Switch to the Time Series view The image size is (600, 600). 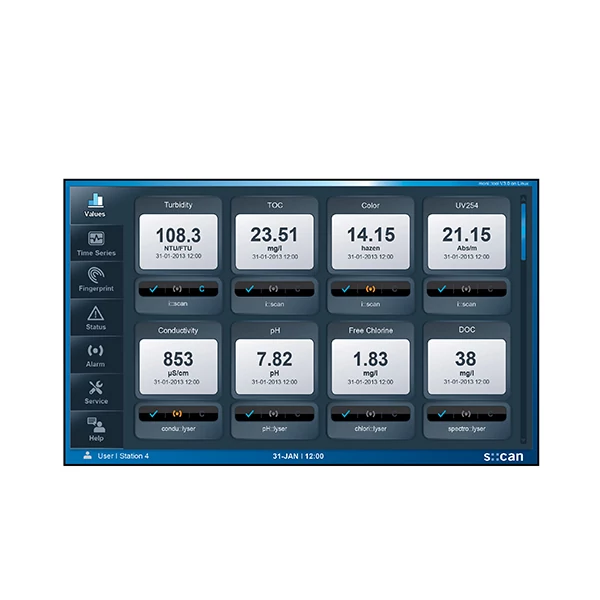coord(96,244)
